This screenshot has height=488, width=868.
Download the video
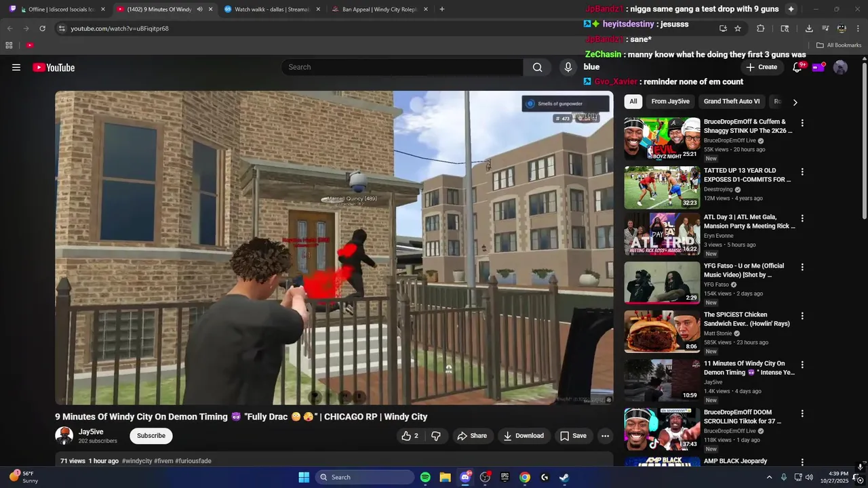click(524, 436)
